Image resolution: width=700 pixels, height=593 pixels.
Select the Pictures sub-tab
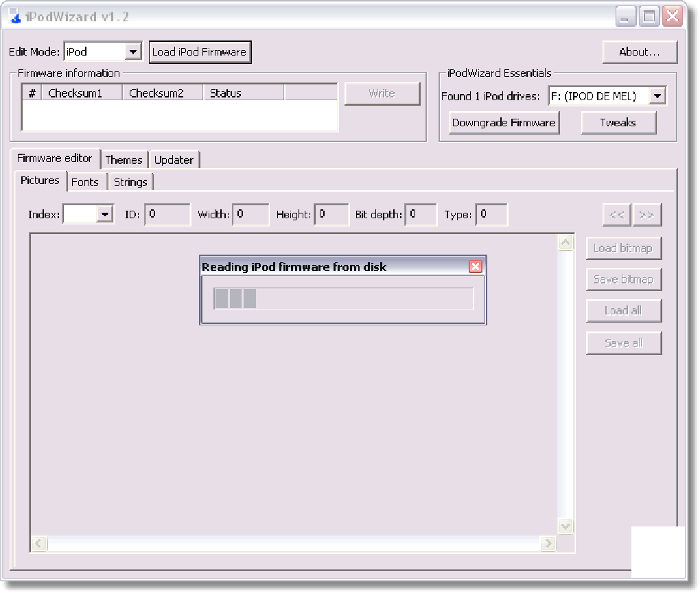pyautogui.click(x=40, y=181)
